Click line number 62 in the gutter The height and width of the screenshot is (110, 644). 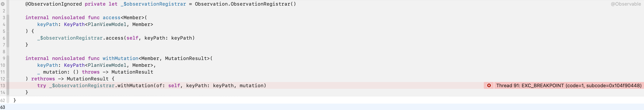[x=3, y=100]
